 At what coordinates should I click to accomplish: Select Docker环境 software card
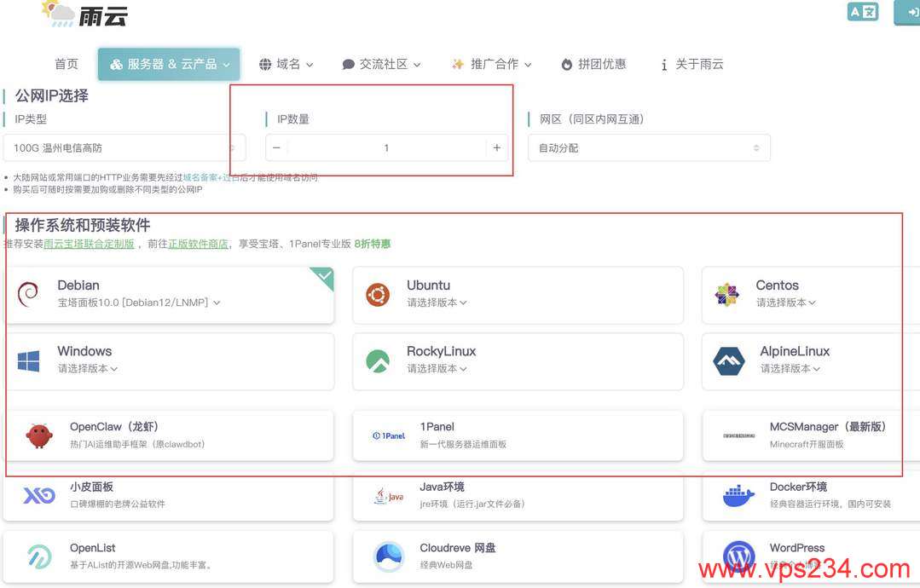tap(811, 497)
